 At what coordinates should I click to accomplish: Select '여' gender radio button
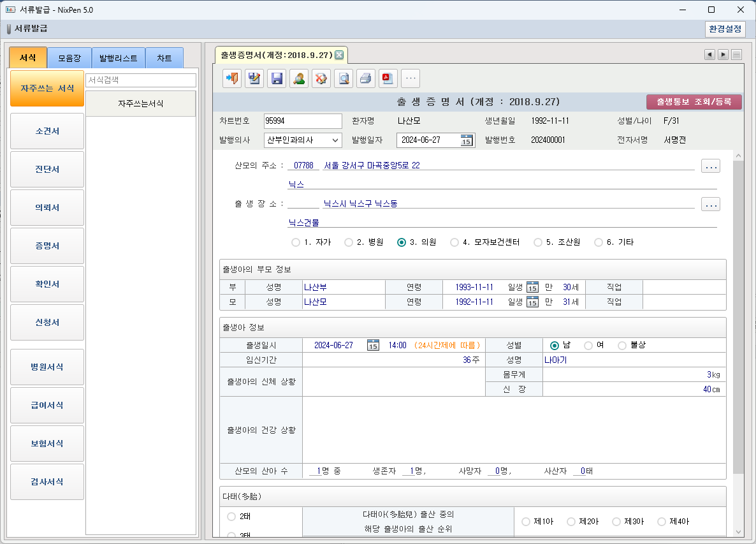click(x=588, y=345)
